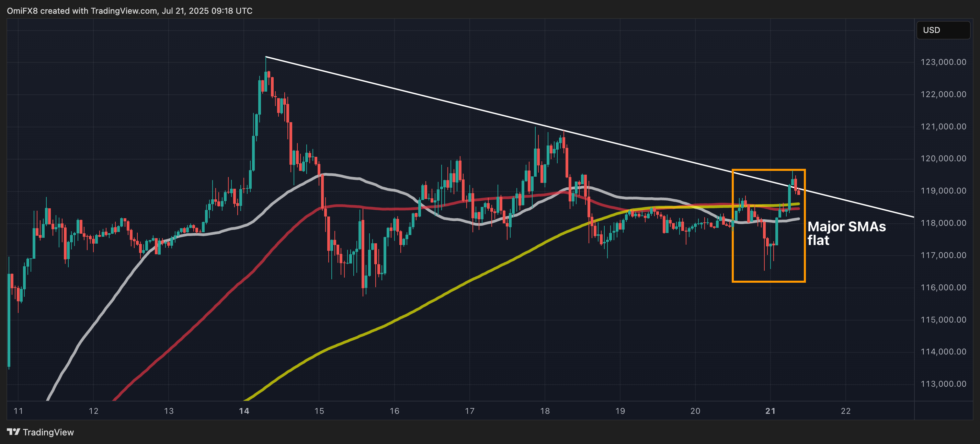The height and width of the screenshot is (444, 980).
Task: Click date 22 on time axis
Action: (845, 411)
